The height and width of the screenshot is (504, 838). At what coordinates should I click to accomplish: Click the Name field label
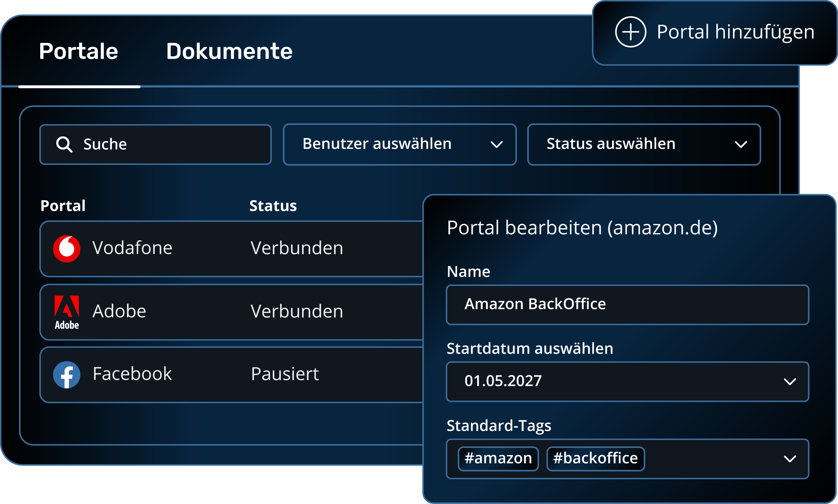[468, 271]
